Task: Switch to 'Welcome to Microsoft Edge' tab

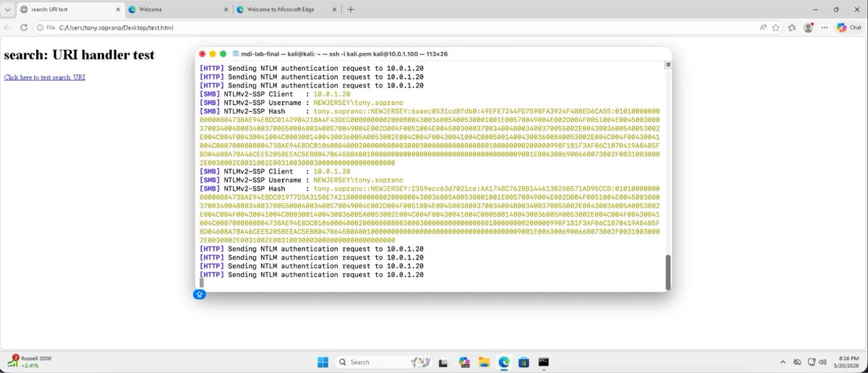Action: tap(287, 9)
